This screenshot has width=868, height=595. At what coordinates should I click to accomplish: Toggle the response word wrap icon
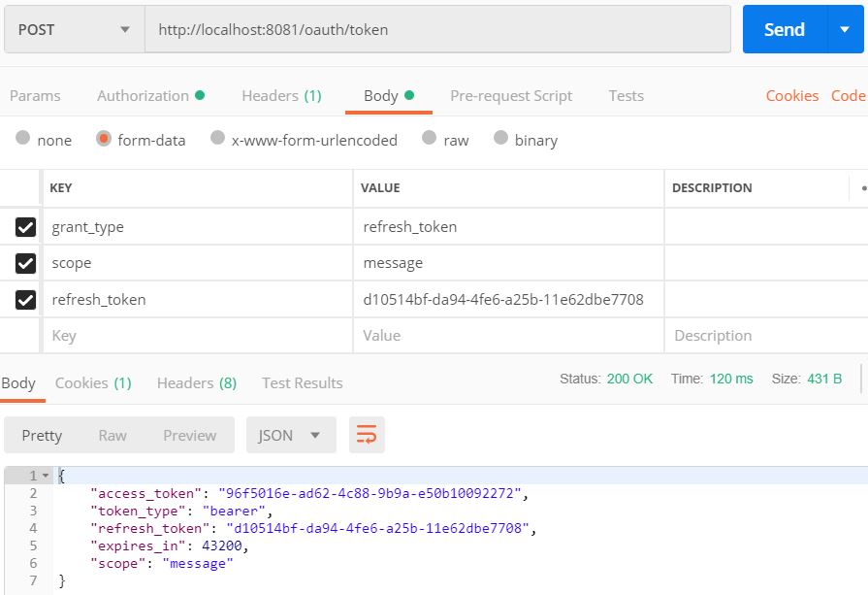point(367,435)
